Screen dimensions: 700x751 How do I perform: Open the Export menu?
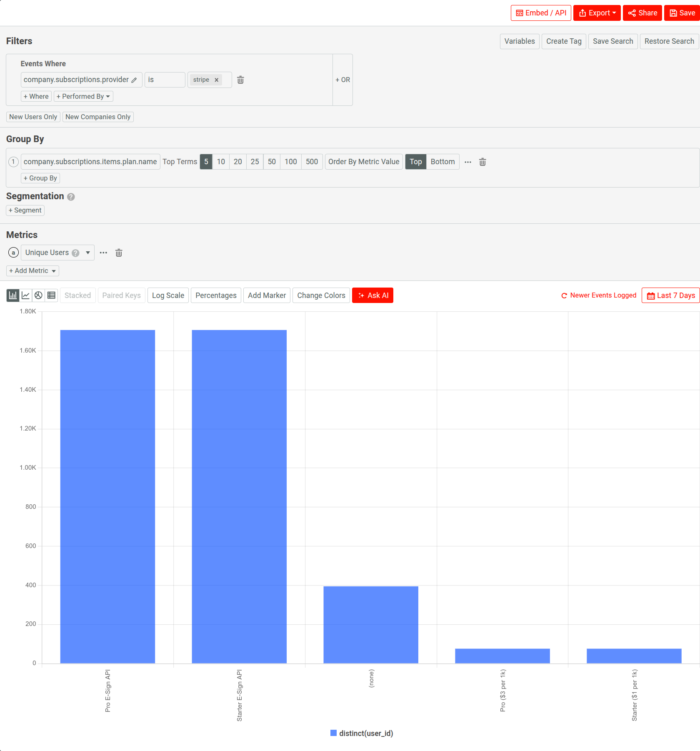(597, 13)
